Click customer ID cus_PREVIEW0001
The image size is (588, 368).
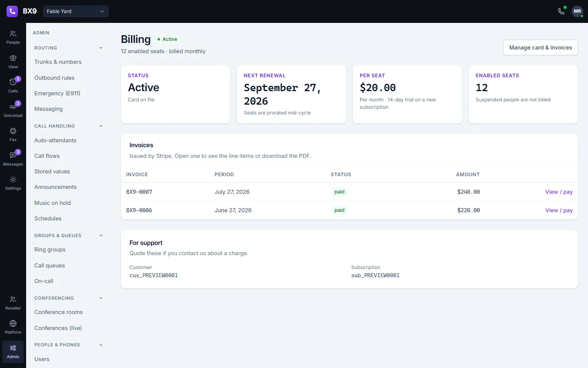coord(154,275)
